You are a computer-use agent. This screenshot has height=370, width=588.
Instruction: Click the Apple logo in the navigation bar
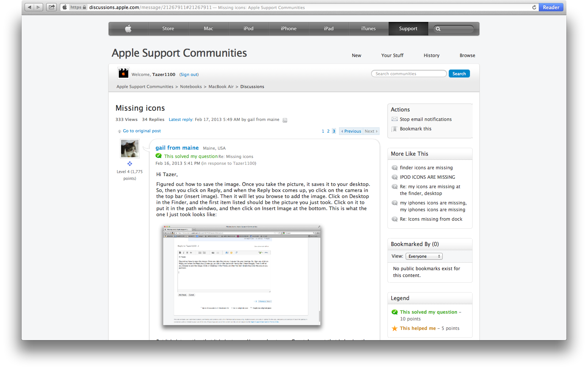[128, 29]
